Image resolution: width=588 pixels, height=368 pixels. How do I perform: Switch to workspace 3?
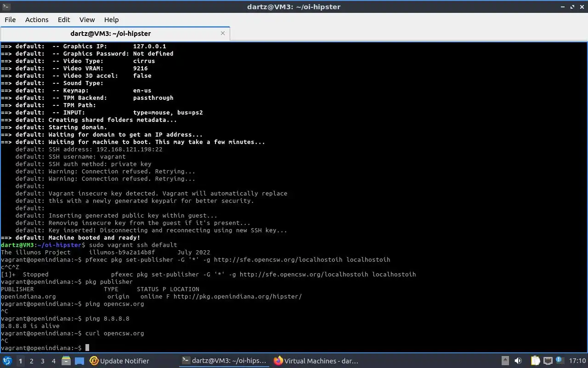42,361
